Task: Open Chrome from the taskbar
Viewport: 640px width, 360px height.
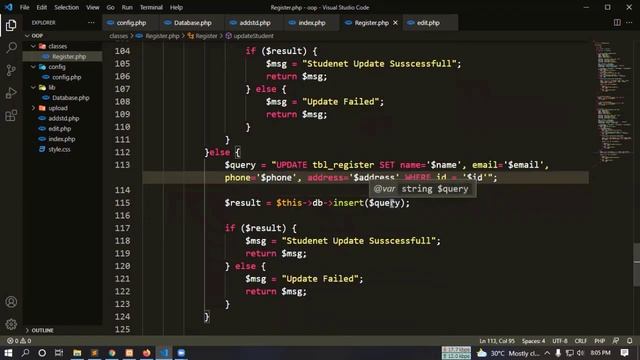Action: [x=112, y=353]
